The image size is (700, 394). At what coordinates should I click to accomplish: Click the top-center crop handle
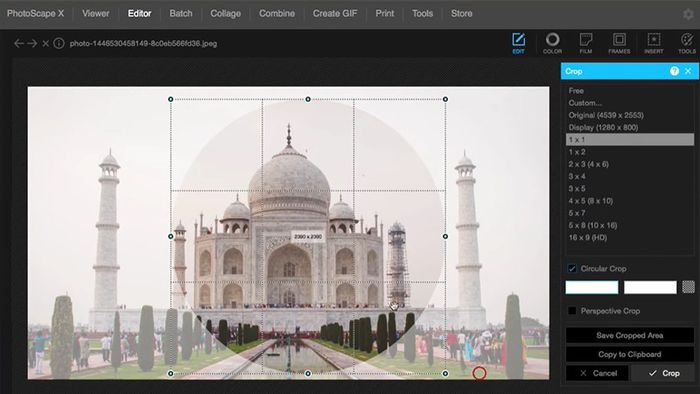(x=308, y=99)
